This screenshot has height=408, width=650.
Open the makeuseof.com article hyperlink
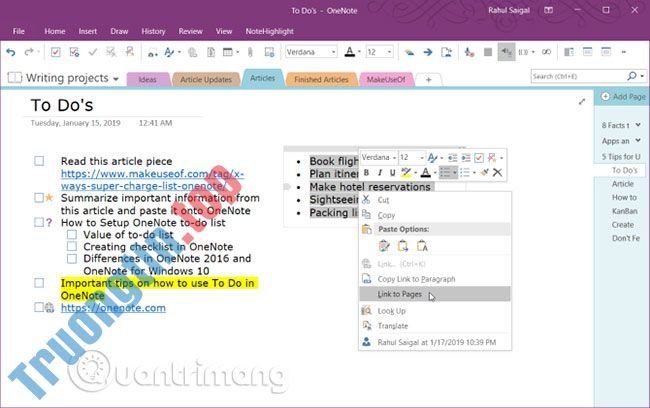click(x=152, y=180)
